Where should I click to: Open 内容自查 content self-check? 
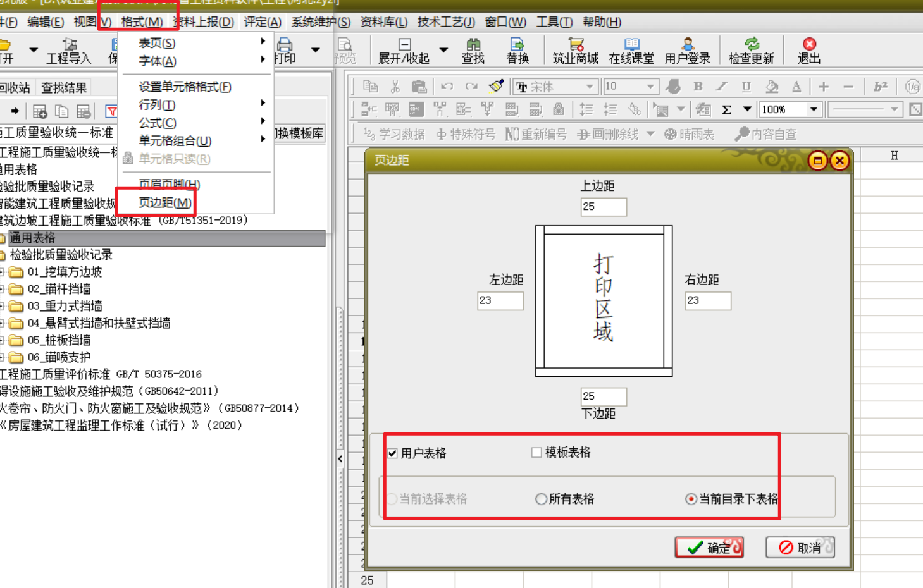765,134
